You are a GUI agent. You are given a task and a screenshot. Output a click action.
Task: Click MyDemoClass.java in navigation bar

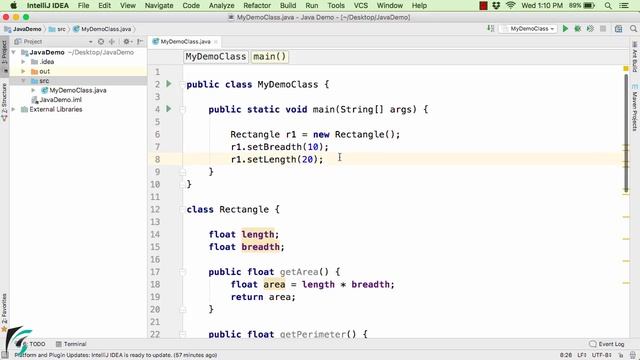click(102, 29)
